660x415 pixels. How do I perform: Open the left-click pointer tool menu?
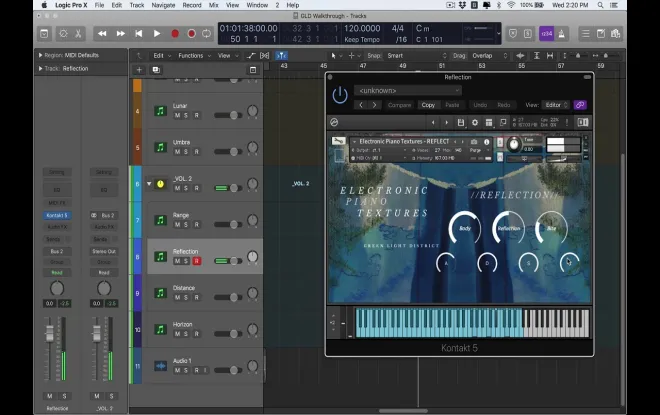[336, 56]
